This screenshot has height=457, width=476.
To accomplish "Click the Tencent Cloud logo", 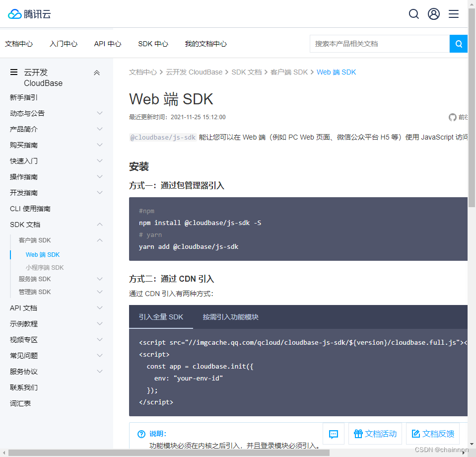I will click(x=29, y=14).
